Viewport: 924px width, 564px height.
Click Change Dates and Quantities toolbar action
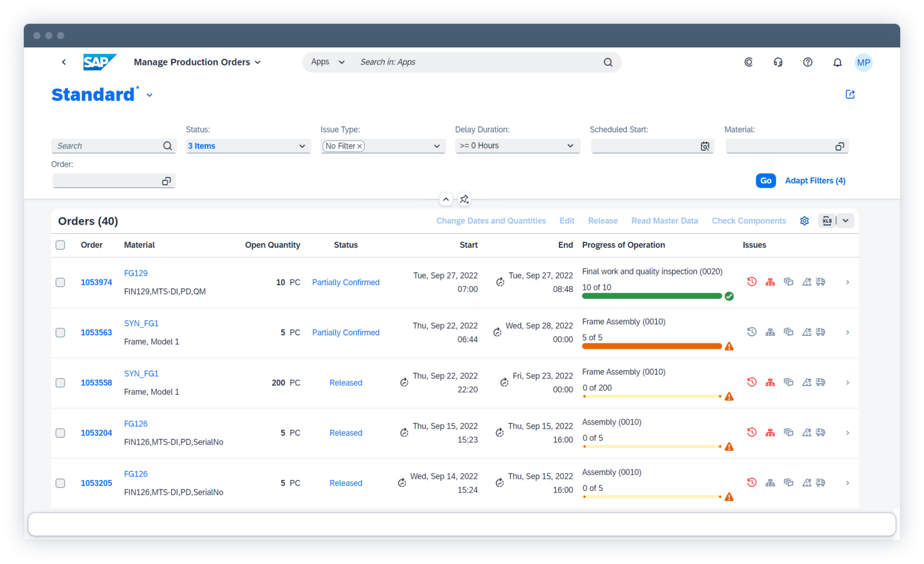click(491, 221)
